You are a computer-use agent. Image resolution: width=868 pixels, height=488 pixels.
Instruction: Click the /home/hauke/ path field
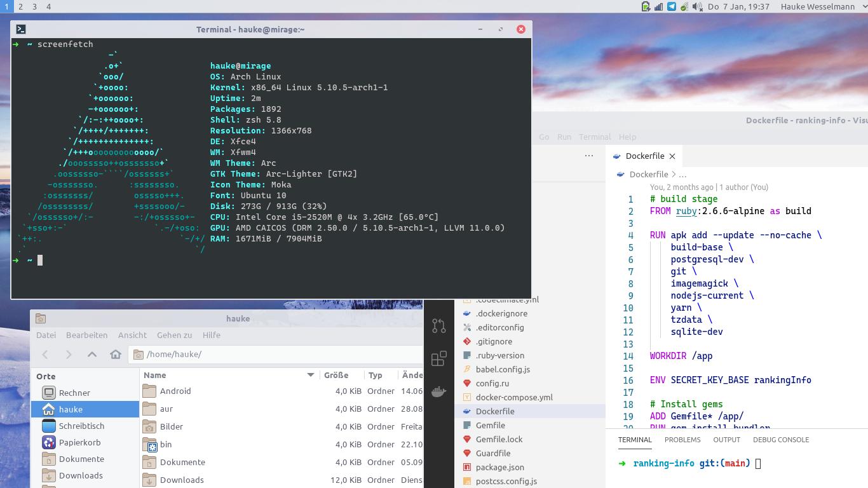(x=276, y=354)
